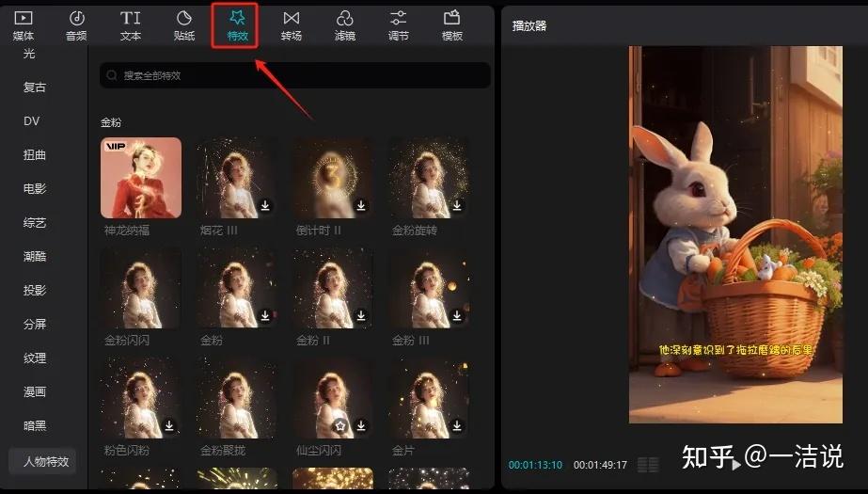Viewport: 868px width, 494px height.
Task: Select the 复古 effect category
Action: 35,88
